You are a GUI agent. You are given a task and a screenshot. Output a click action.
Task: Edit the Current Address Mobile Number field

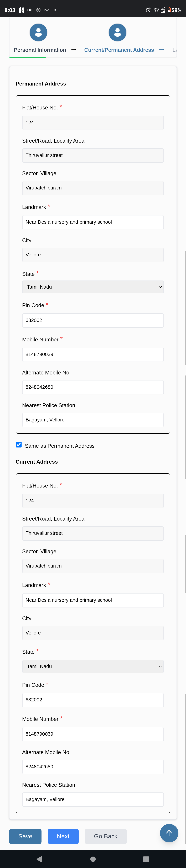pos(93,734)
